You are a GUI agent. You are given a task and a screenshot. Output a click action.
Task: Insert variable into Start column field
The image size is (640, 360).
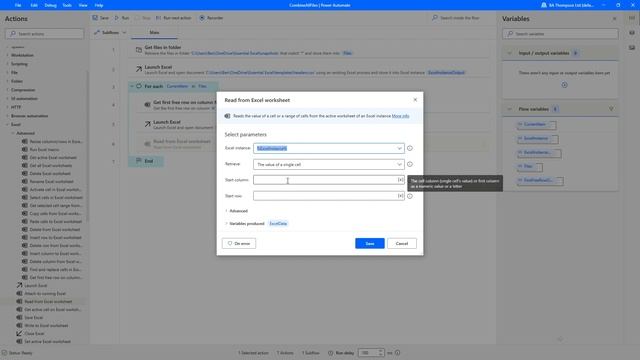coord(400,180)
